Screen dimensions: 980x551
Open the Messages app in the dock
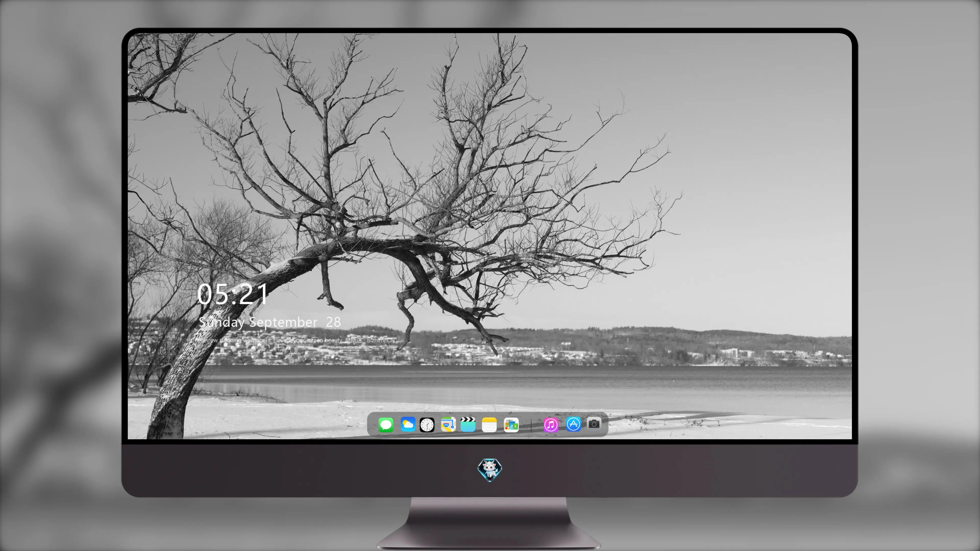pyautogui.click(x=386, y=425)
